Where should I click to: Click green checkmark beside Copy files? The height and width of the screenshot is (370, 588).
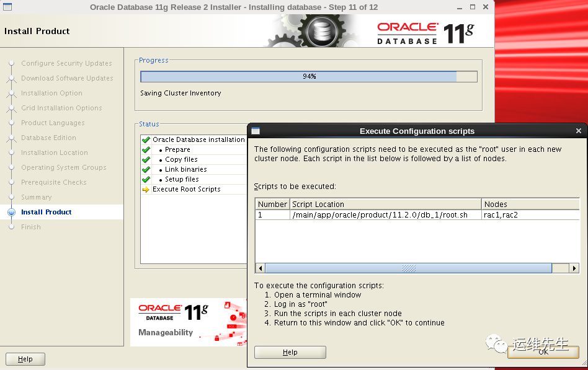146,159
